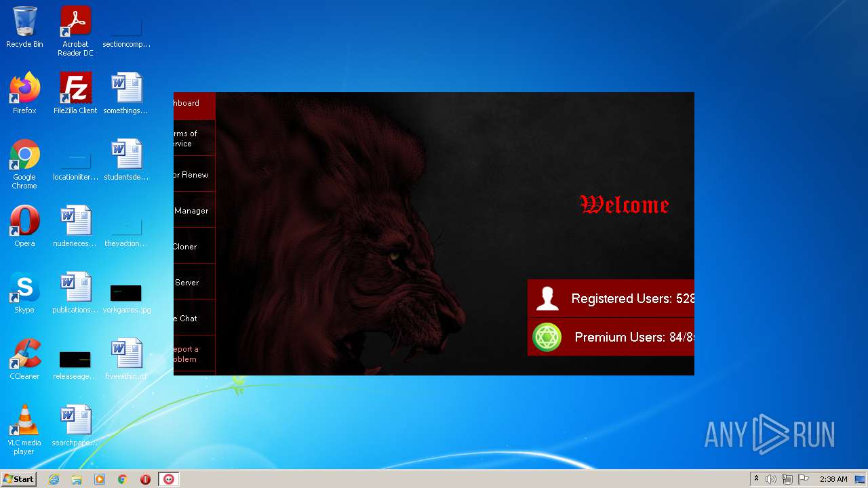Image resolution: width=868 pixels, height=488 pixels.
Task: Open the Cloner sidebar item
Action: (195, 247)
